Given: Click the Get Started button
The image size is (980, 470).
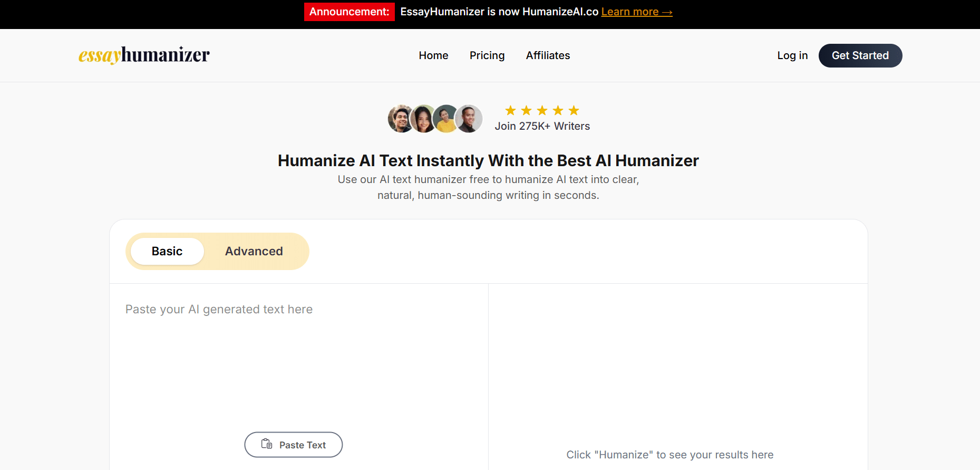Looking at the screenshot, I should [860, 55].
